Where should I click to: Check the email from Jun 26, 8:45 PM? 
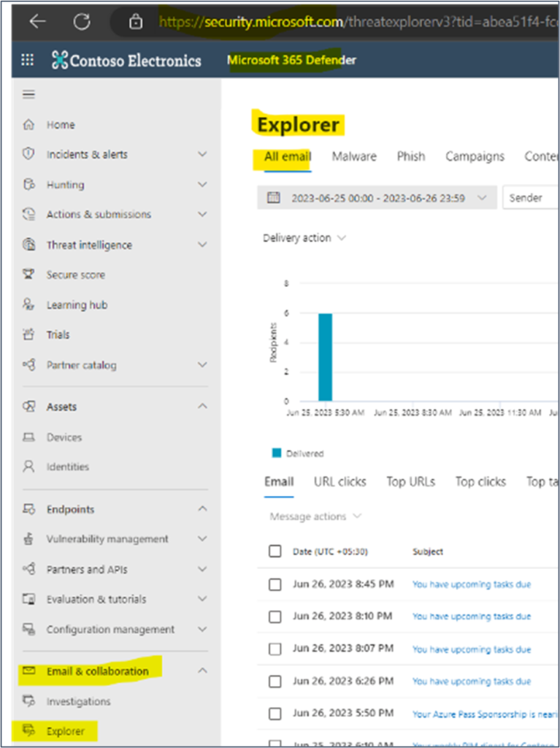tap(275, 584)
